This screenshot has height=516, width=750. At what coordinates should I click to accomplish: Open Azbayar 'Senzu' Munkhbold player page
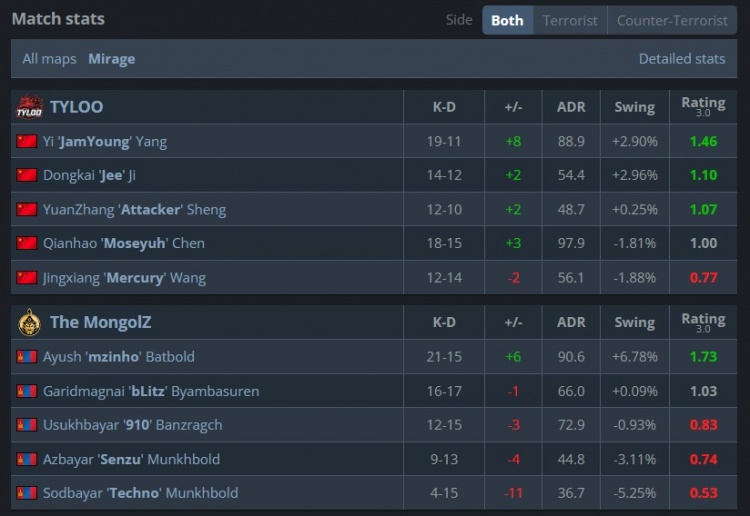click(x=131, y=459)
